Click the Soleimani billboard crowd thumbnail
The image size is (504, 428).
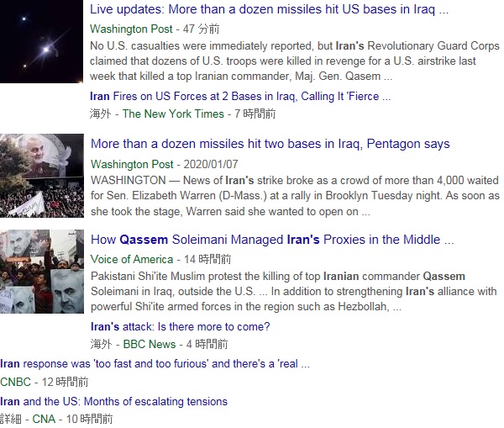point(42,176)
